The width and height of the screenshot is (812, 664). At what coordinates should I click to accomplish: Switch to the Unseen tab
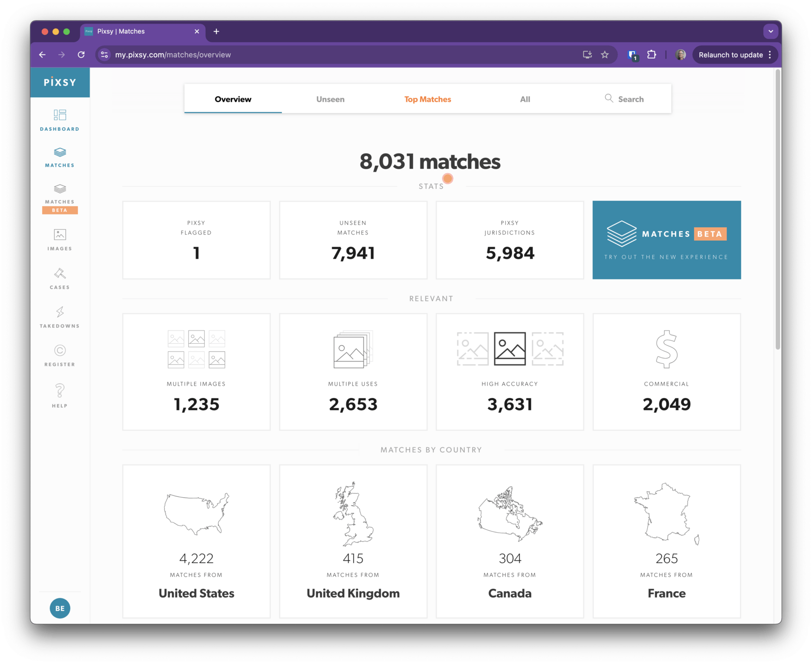pyautogui.click(x=331, y=99)
